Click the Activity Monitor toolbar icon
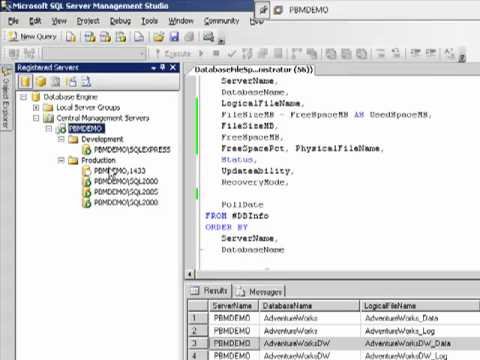The height and width of the screenshot is (360, 480). pyautogui.click(x=209, y=37)
